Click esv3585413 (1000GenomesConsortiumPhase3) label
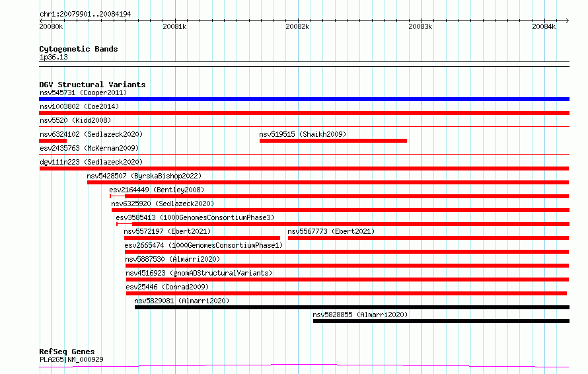 coord(195,217)
